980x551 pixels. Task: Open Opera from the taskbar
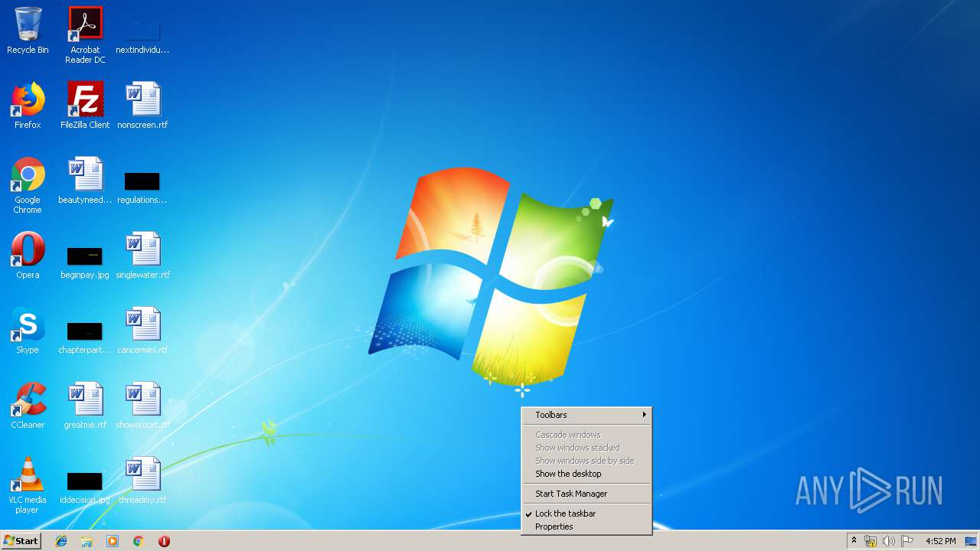[164, 541]
